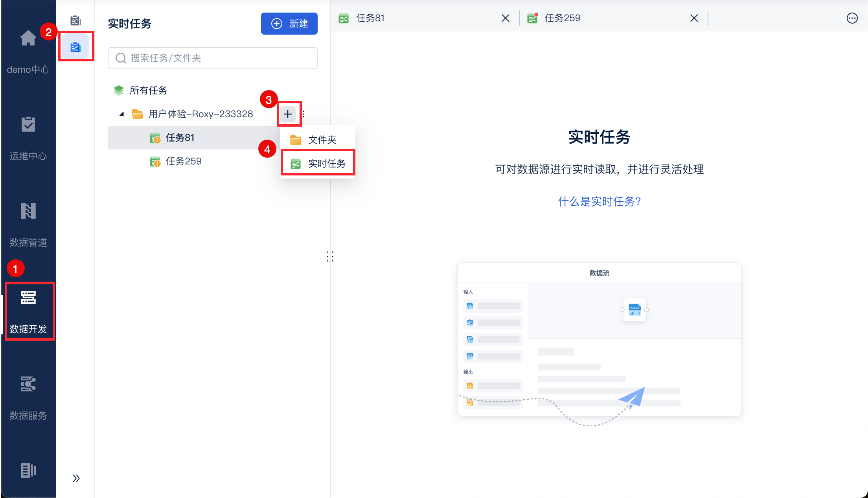The width and height of the screenshot is (868, 498).
Task: Switch to the 任务259 tab
Action: click(562, 18)
